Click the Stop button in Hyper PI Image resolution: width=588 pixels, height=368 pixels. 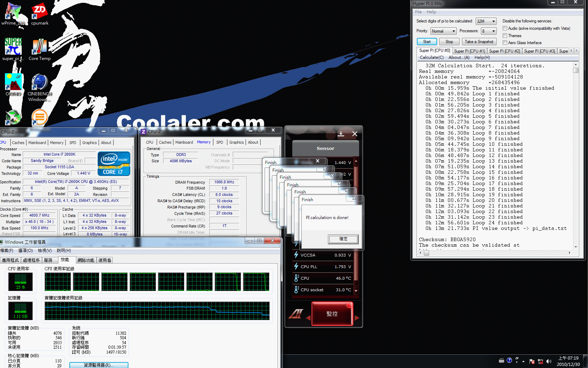point(449,42)
